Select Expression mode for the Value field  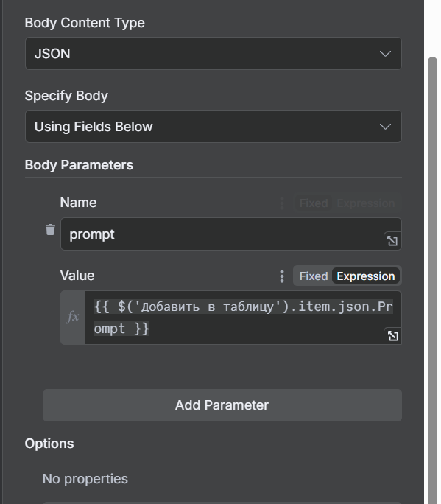coord(365,276)
